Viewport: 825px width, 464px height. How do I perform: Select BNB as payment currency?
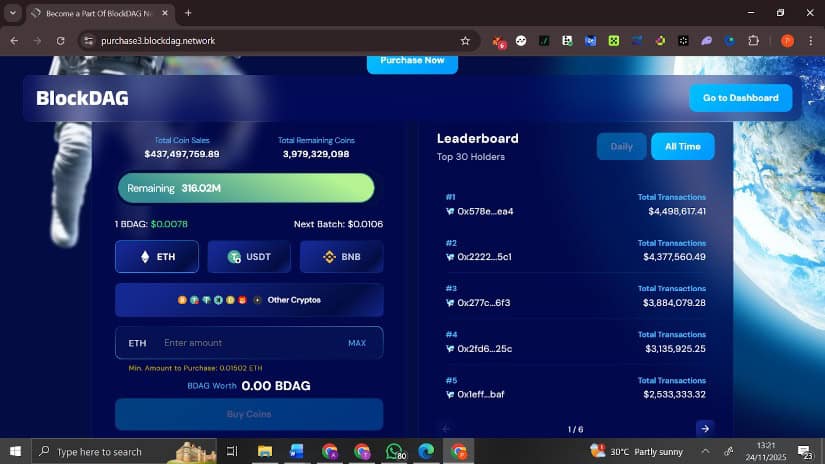(341, 257)
